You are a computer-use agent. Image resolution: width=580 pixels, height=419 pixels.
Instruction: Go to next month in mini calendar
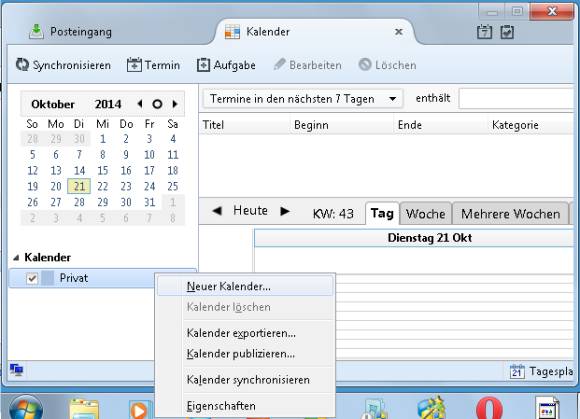point(175,104)
